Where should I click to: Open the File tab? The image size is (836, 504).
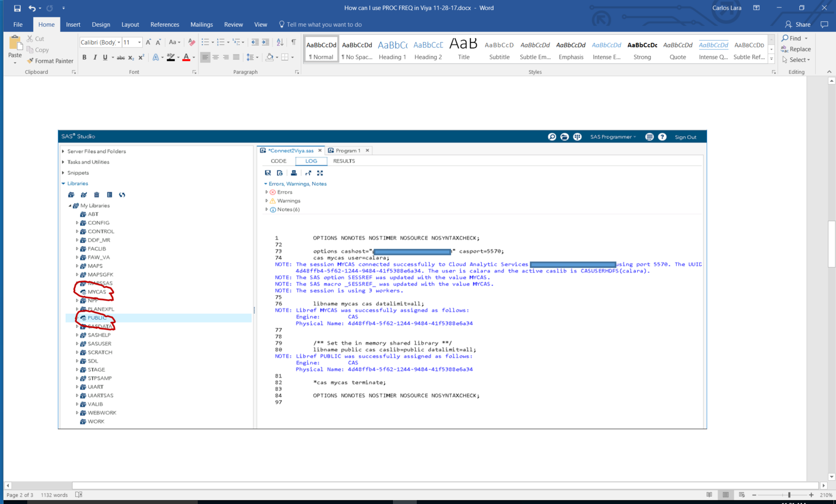18,24
